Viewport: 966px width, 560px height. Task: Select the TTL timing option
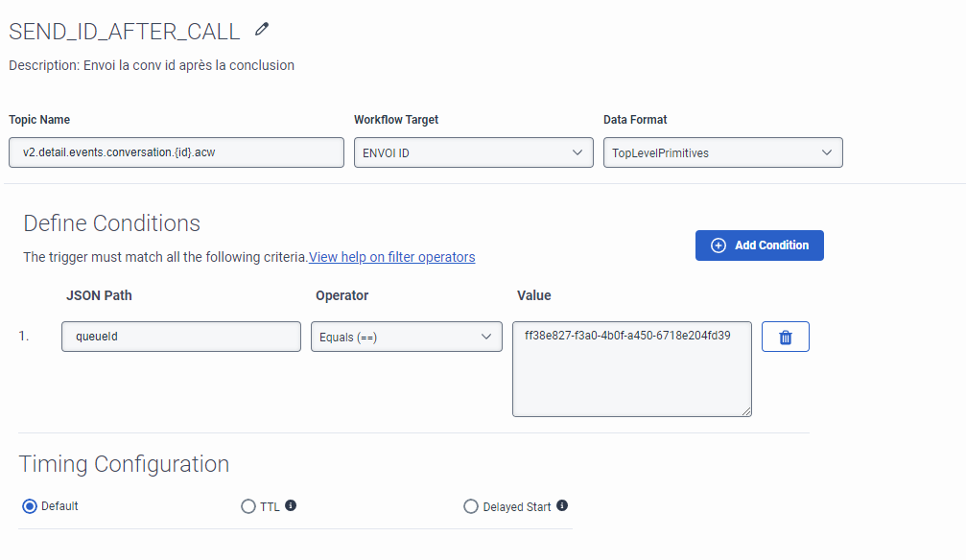click(x=248, y=506)
